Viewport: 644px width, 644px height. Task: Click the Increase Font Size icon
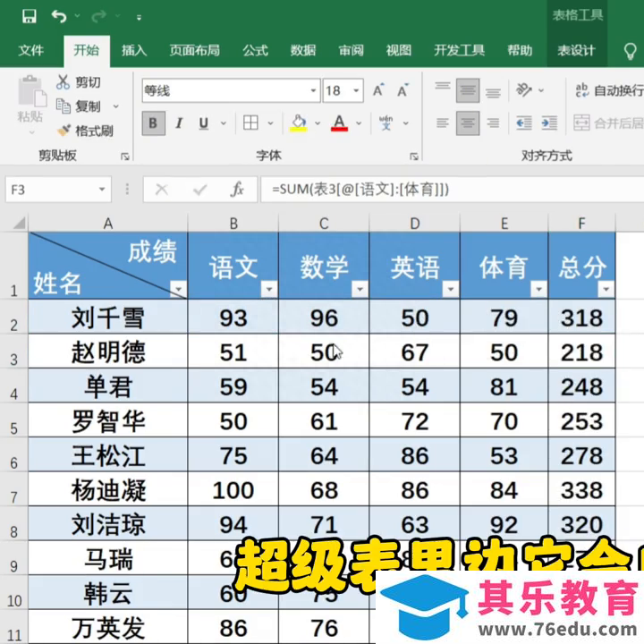click(378, 90)
